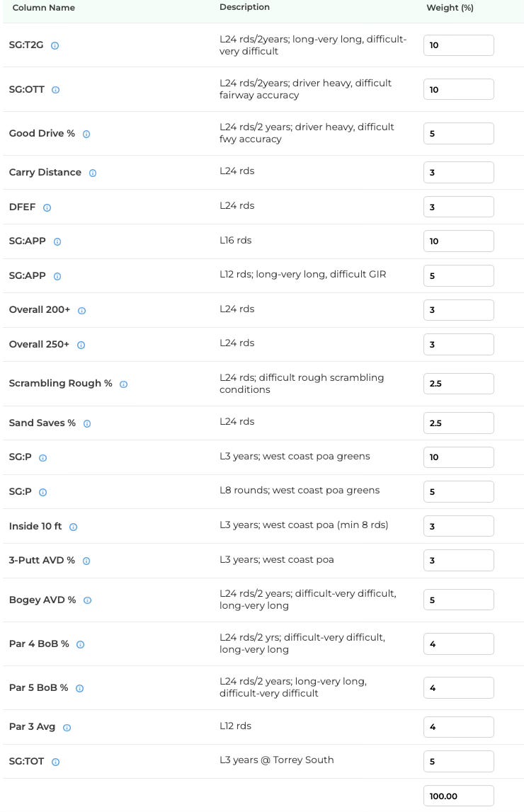Click the Column Name header
Viewport: 524px width, 812px height.
pos(43,8)
